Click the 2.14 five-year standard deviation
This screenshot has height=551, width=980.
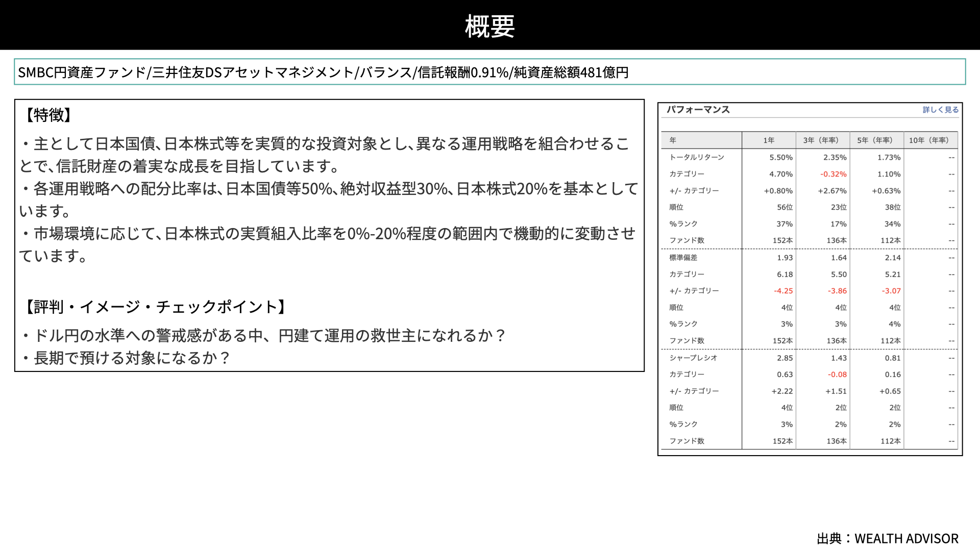[893, 258]
